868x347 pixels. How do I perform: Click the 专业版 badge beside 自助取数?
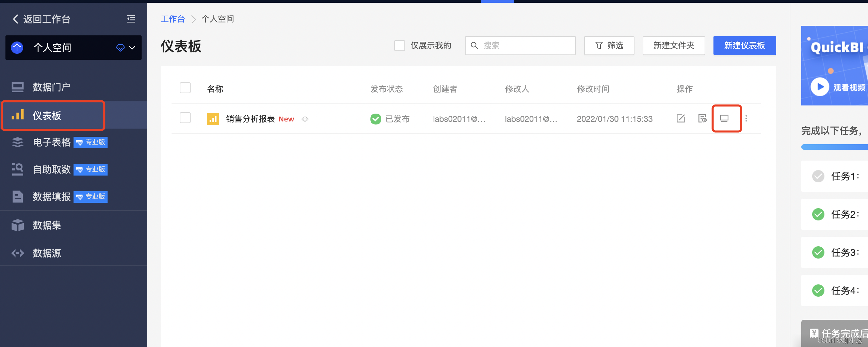pyautogui.click(x=91, y=169)
